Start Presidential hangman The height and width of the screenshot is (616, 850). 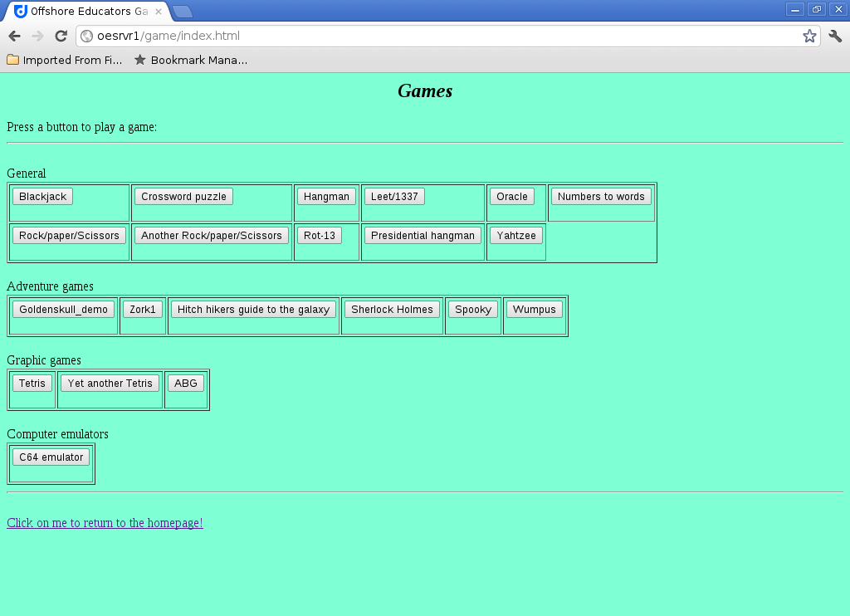(x=422, y=235)
